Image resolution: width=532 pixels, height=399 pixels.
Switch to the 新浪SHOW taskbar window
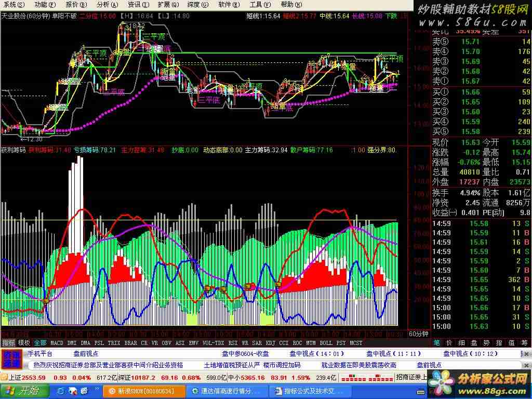[144, 391]
